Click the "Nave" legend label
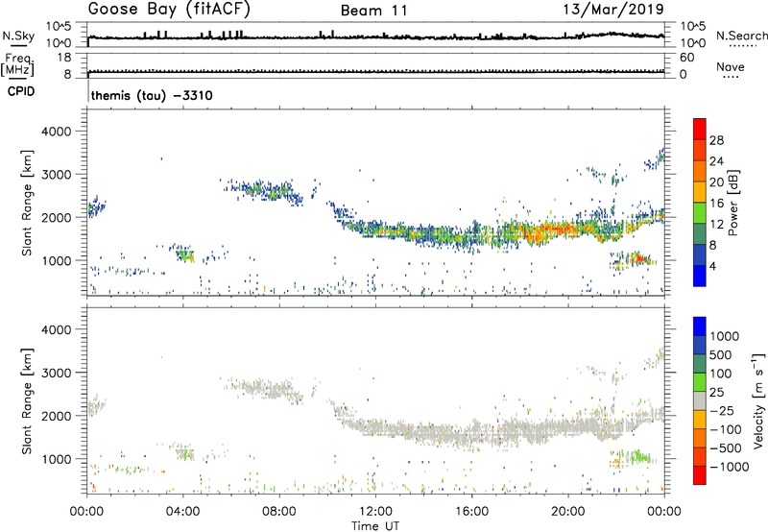Viewport: 768px width, 532px height. click(731, 67)
